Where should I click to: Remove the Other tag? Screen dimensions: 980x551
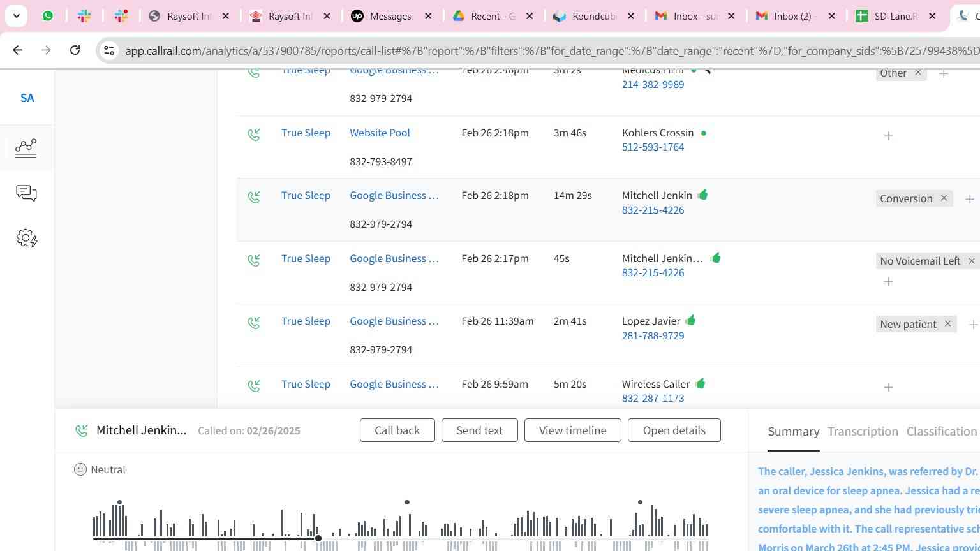(x=918, y=73)
